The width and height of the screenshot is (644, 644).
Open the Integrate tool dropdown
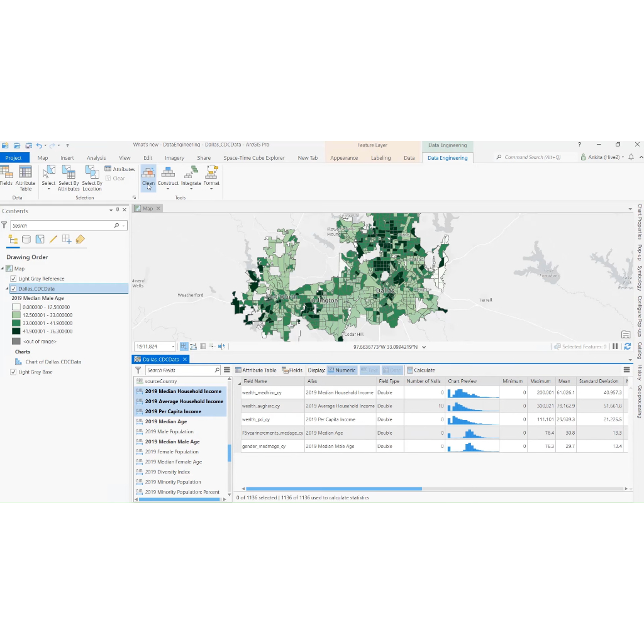tap(191, 188)
